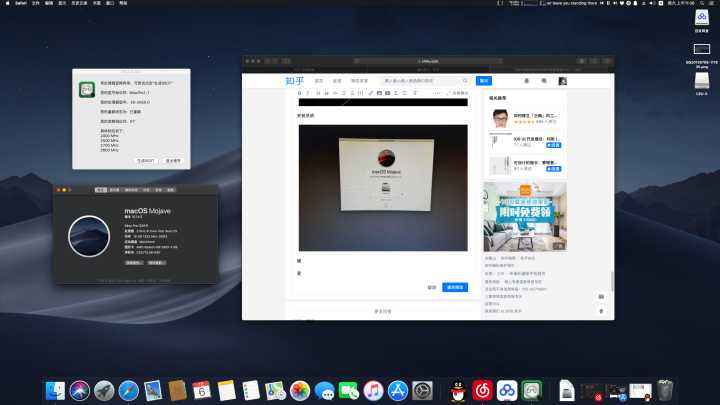
Task: Click the blue submit answer button
Action: click(x=455, y=287)
